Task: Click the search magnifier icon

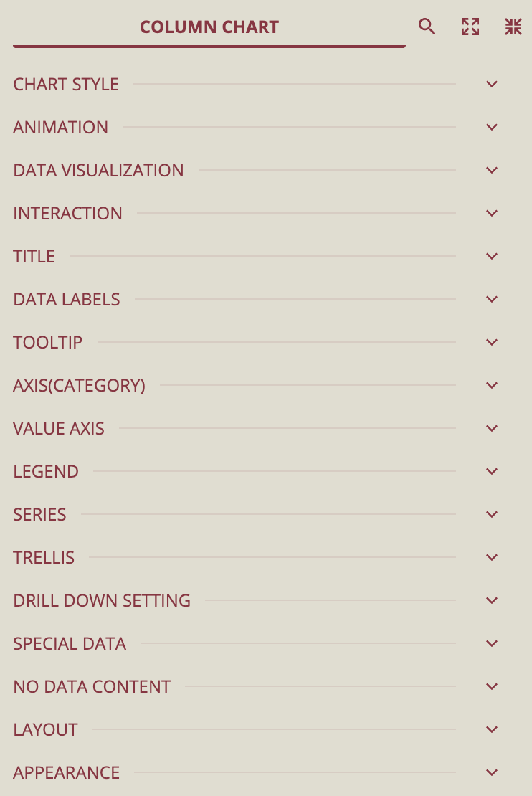Action: 427,27
